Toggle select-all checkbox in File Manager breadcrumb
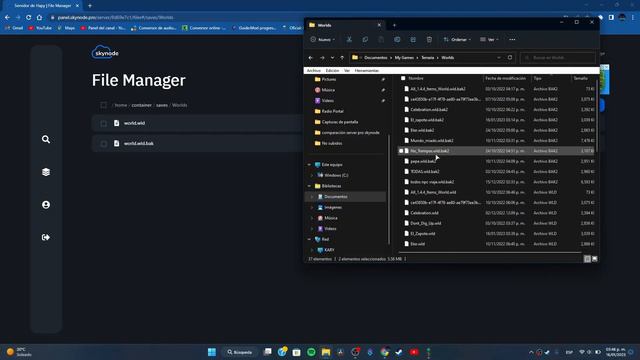The height and width of the screenshot is (360, 640). point(103,105)
